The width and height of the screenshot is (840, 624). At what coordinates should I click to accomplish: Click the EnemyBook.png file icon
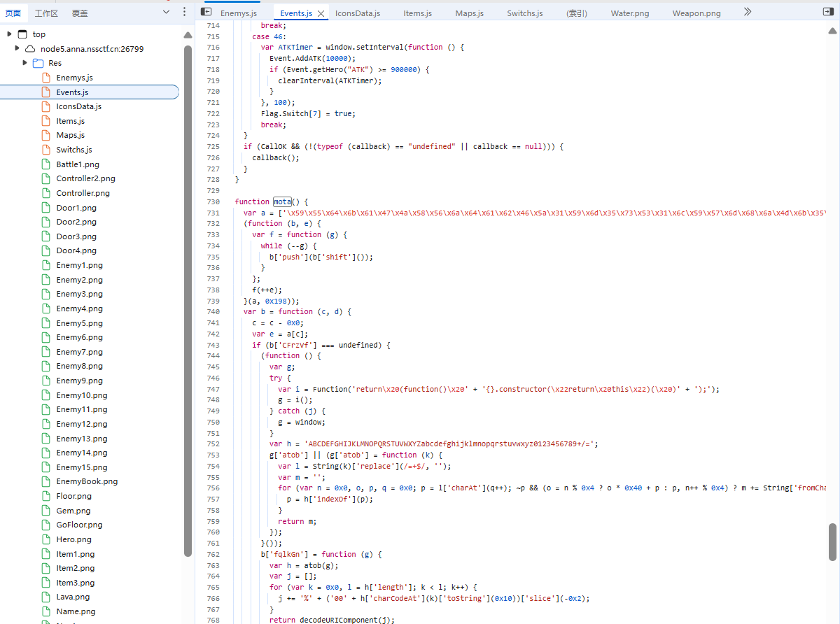click(46, 481)
